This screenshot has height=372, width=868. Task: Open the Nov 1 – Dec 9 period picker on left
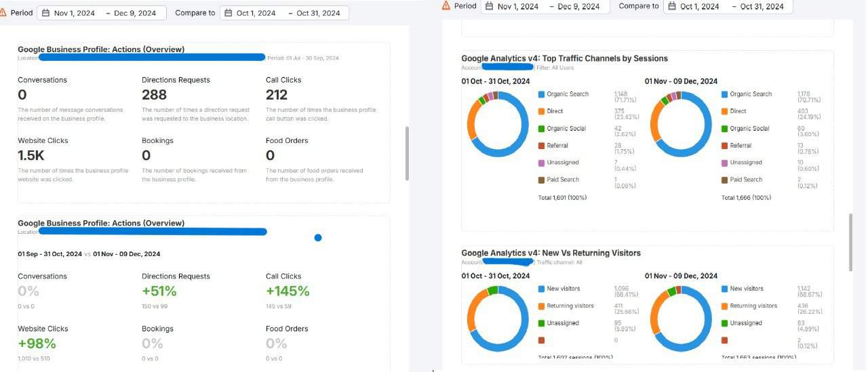(x=104, y=13)
